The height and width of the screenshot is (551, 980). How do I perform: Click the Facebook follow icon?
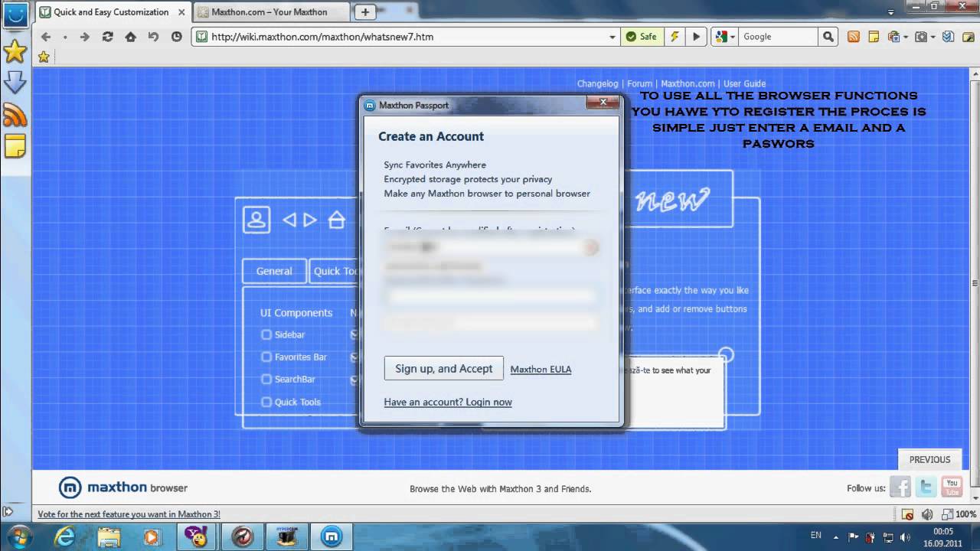(900, 487)
